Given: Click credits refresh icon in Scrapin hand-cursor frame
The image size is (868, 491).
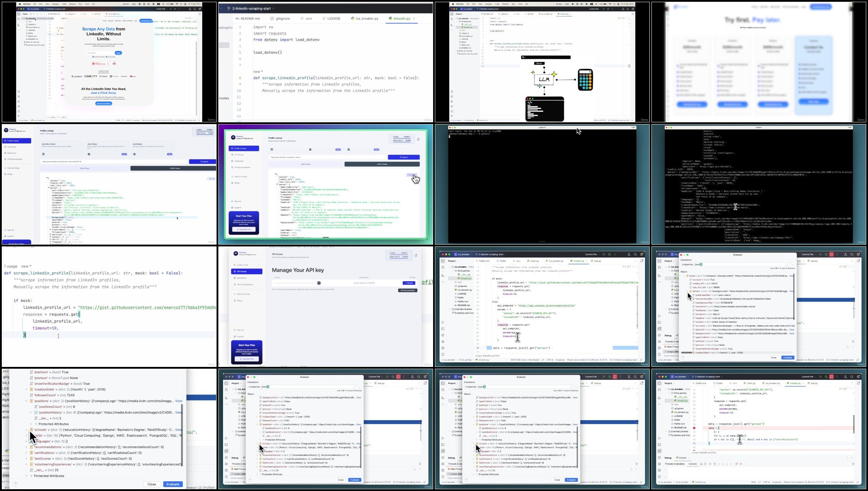Looking at the screenshot, I should (x=418, y=139).
